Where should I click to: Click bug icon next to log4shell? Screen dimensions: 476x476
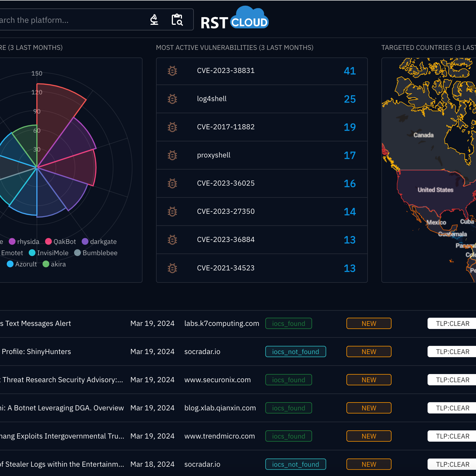click(x=172, y=99)
